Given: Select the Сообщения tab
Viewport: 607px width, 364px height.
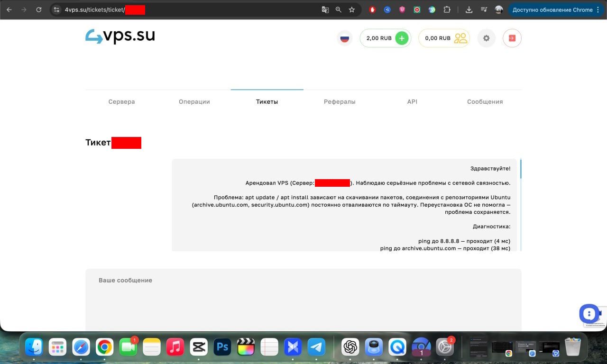Looking at the screenshot, I should tap(485, 102).
